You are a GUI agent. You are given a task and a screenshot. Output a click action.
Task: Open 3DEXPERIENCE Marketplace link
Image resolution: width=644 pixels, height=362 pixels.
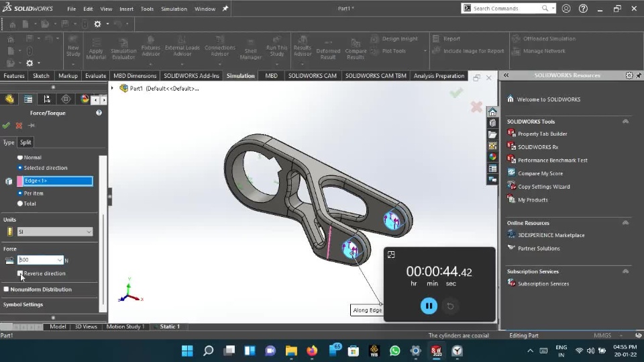click(x=551, y=235)
